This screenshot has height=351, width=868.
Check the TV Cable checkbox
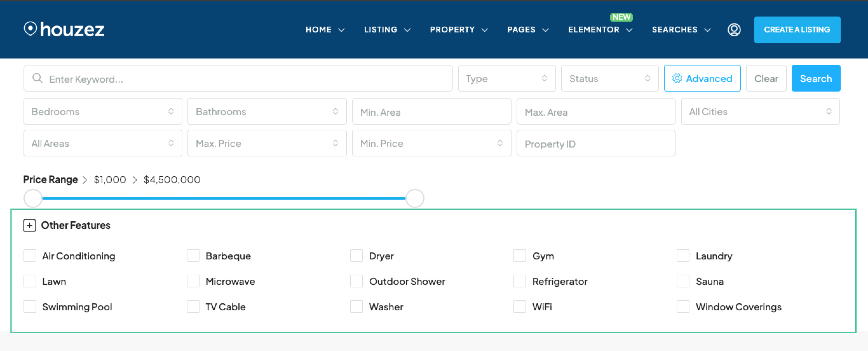[193, 306]
